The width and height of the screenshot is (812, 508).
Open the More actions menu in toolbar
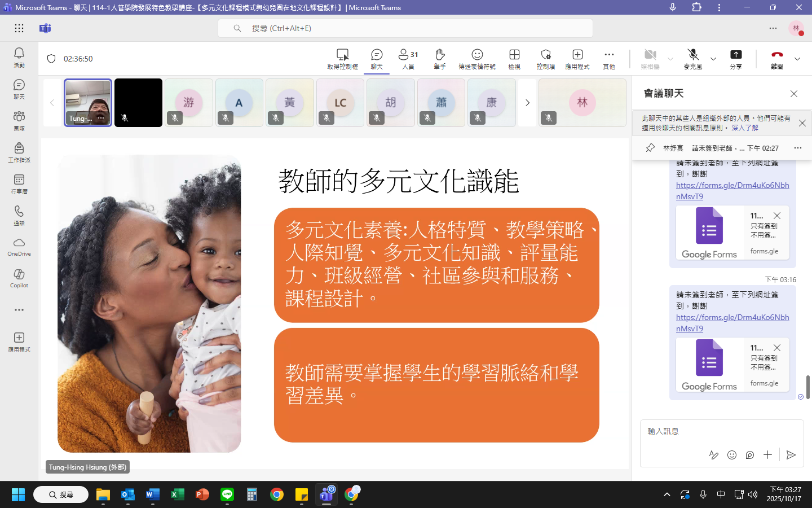coord(609,58)
